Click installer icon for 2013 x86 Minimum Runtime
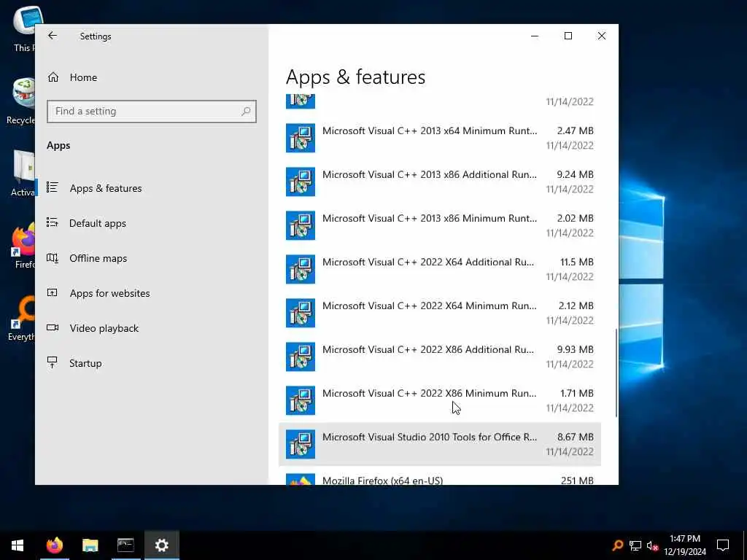747x560 pixels. 300,226
